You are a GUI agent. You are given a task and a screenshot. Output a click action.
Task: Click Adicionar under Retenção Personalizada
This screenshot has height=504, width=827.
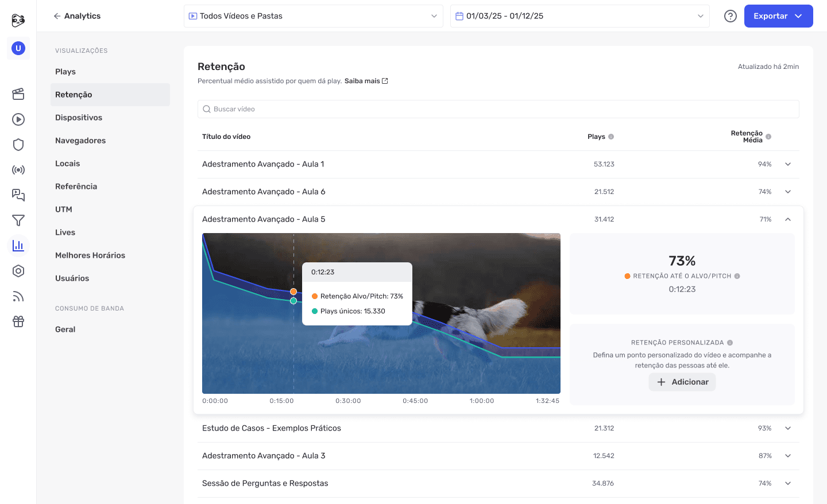(x=682, y=382)
